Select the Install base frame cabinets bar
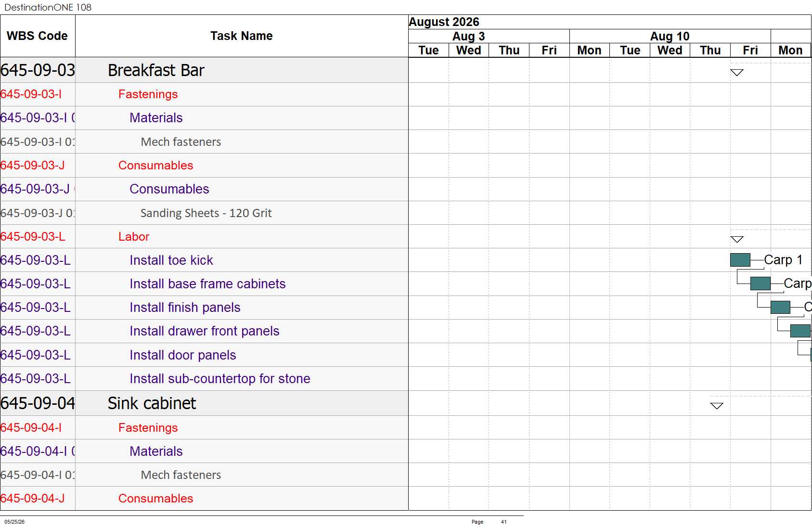 tap(760, 283)
